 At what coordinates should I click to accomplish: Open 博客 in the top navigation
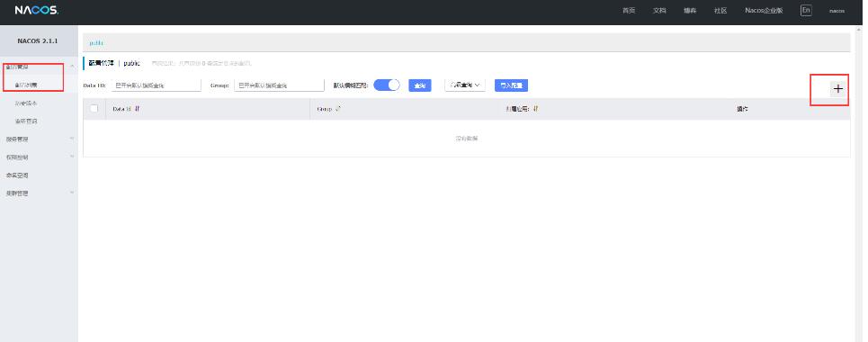coord(690,11)
